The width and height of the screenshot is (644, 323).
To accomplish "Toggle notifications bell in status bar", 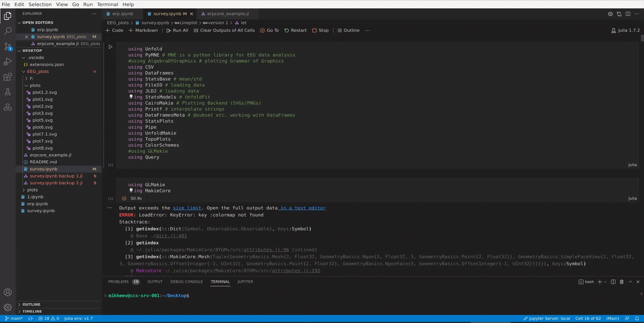I will coord(637,318).
